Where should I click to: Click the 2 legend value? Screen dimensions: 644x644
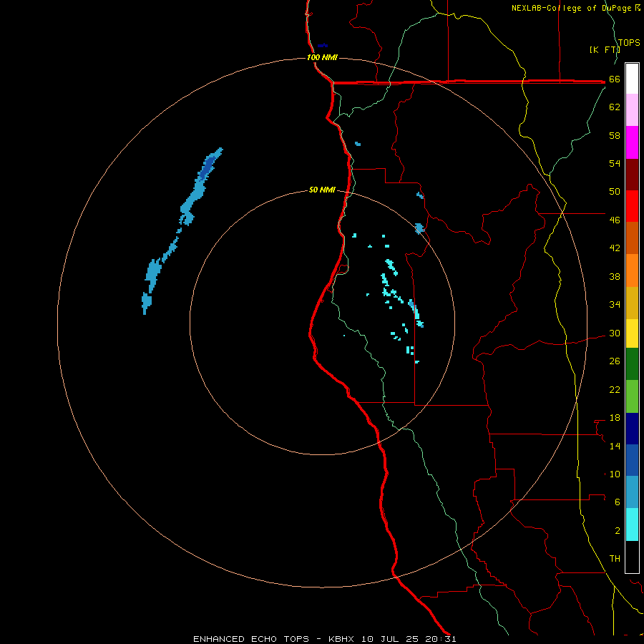click(x=618, y=531)
